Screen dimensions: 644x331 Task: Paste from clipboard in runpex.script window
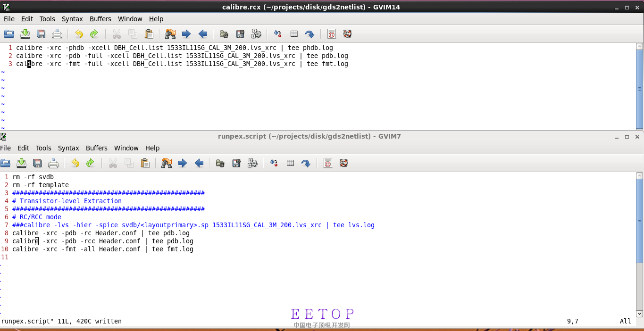[145, 163]
